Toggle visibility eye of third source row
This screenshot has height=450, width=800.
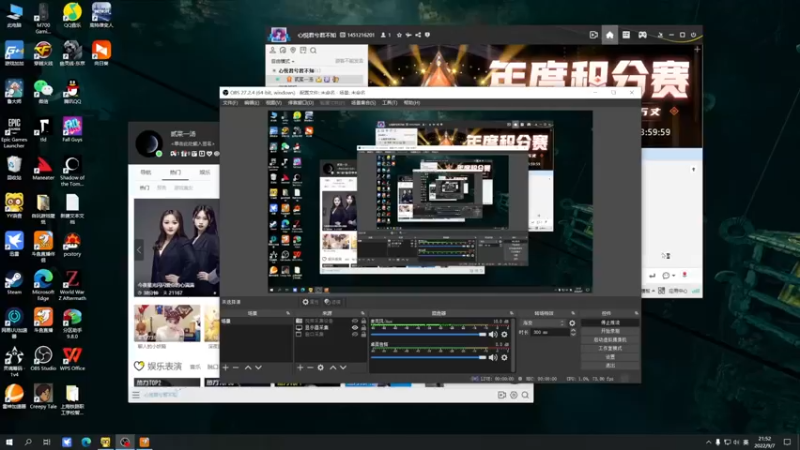[x=355, y=334]
